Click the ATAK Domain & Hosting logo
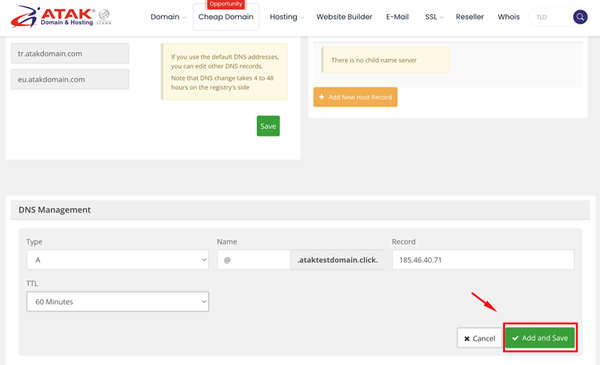 click(52, 16)
